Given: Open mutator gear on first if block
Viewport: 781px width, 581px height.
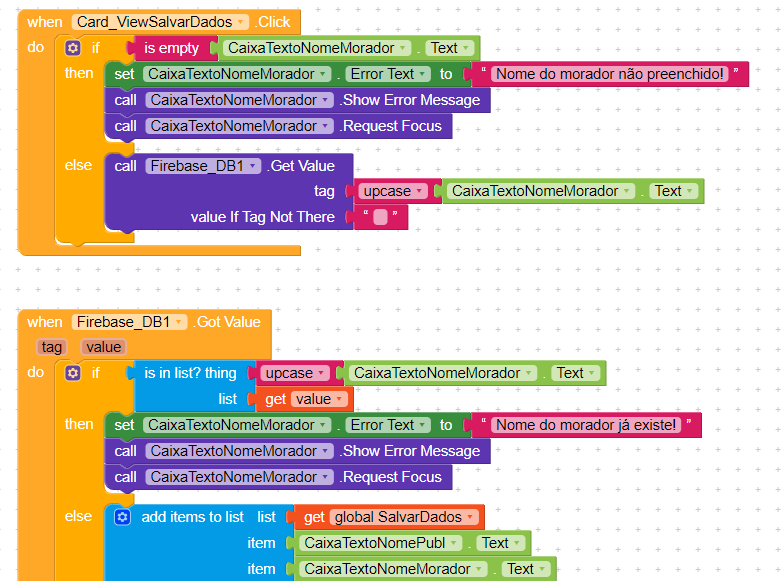Looking at the screenshot, I should (73, 48).
